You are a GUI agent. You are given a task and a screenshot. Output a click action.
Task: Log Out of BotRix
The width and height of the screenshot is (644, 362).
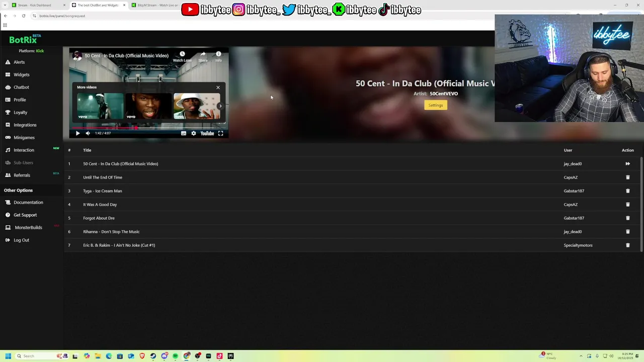coord(21,240)
